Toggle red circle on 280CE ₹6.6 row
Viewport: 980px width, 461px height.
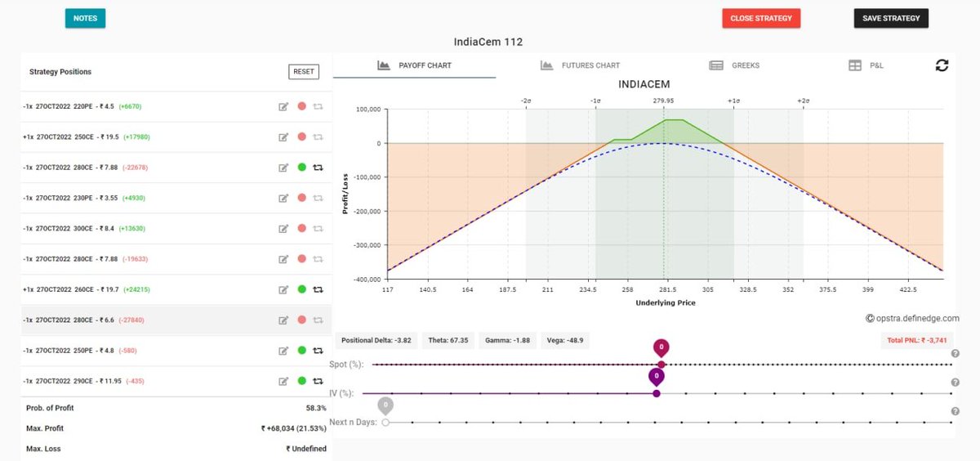301,320
